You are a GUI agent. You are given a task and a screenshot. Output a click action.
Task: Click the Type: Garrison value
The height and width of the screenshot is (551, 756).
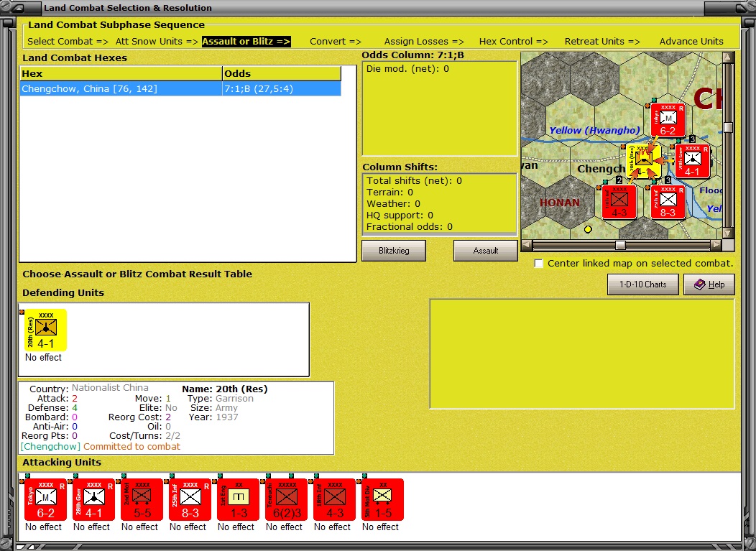[234, 399]
